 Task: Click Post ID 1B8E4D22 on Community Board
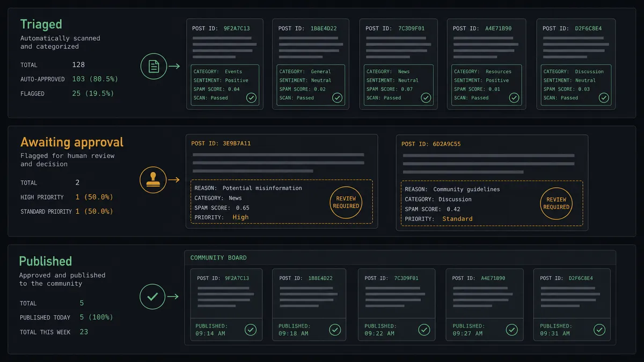306,278
